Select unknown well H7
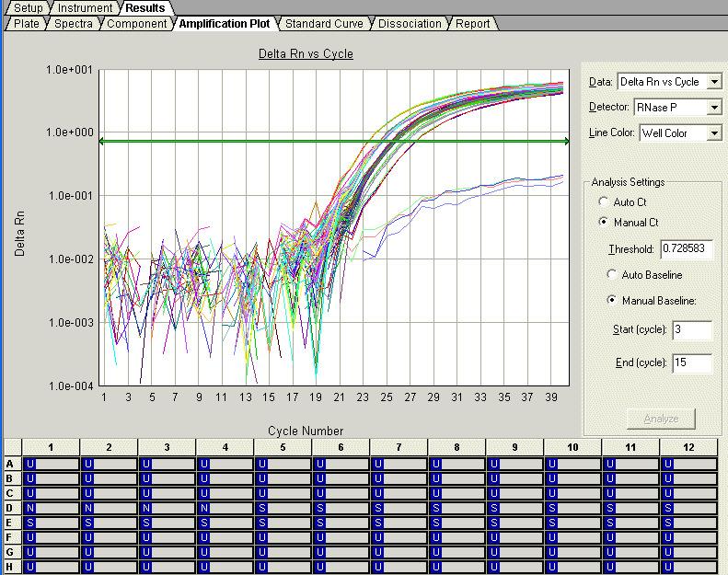 pyautogui.click(x=399, y=567)
